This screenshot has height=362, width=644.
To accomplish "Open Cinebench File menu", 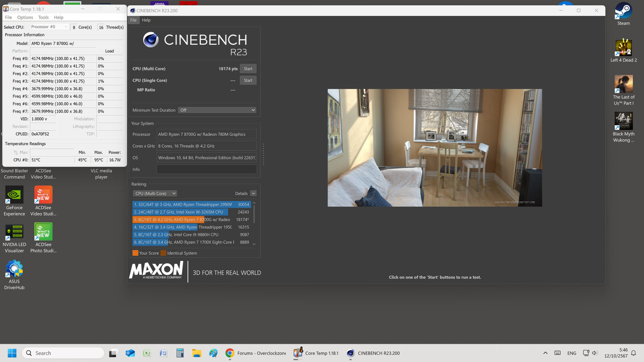I will click(x=133, y=20).
